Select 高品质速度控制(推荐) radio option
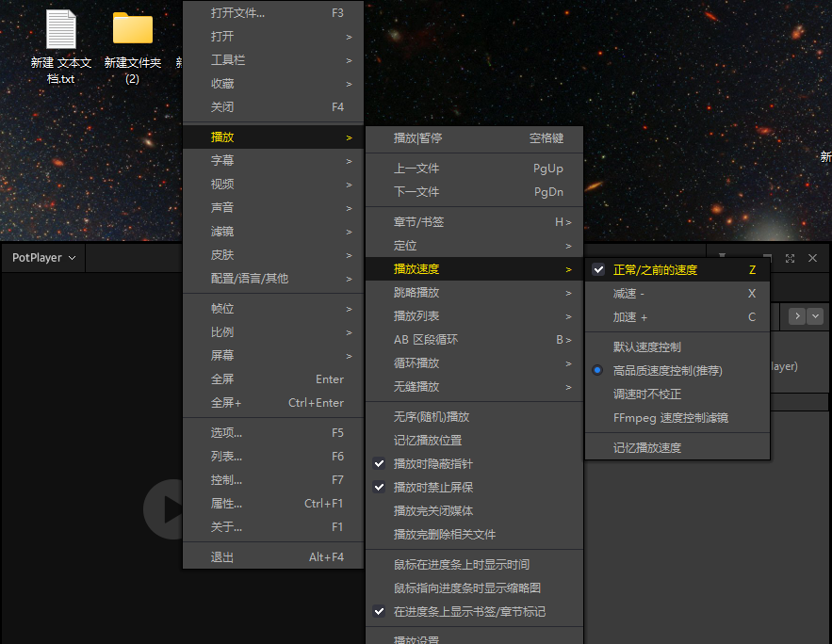 [x=677, y=371]
